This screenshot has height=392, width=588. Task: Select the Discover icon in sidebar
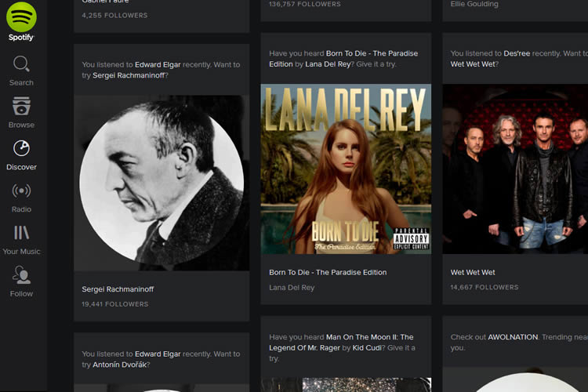[21, 149]
